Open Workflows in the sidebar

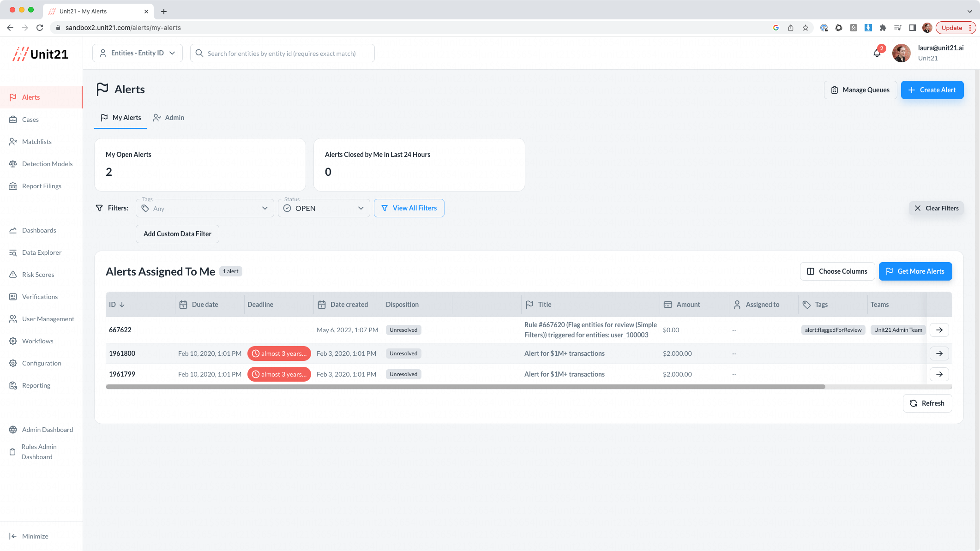pos(37,341)
